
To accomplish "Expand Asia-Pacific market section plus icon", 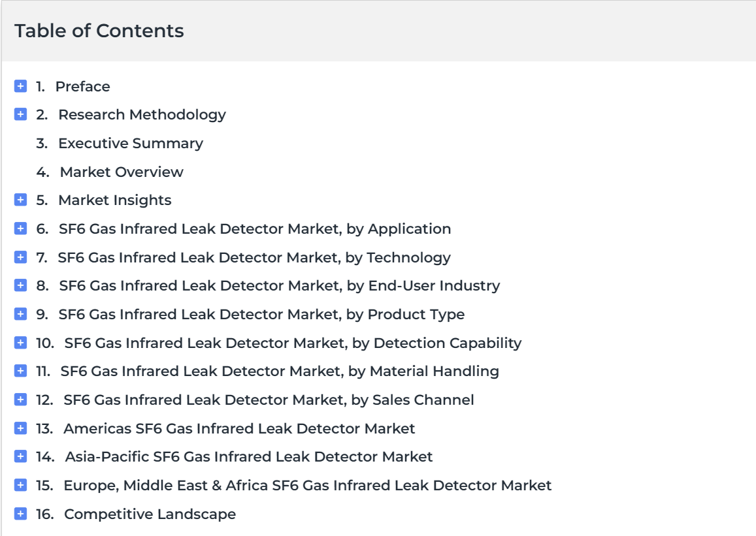I will point(20,456).
